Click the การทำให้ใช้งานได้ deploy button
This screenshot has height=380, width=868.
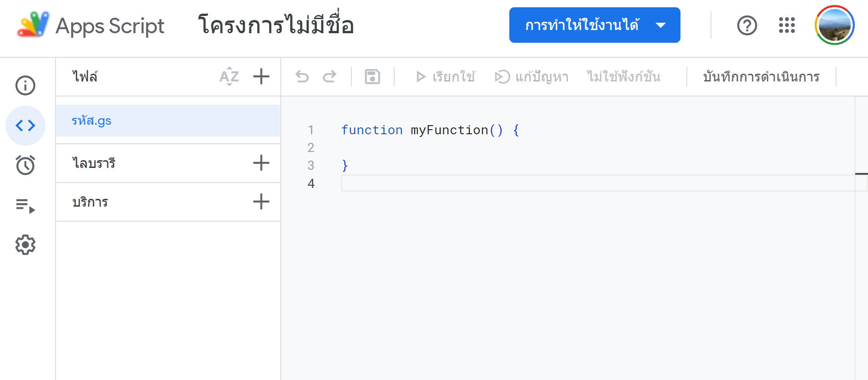[583, 25]
